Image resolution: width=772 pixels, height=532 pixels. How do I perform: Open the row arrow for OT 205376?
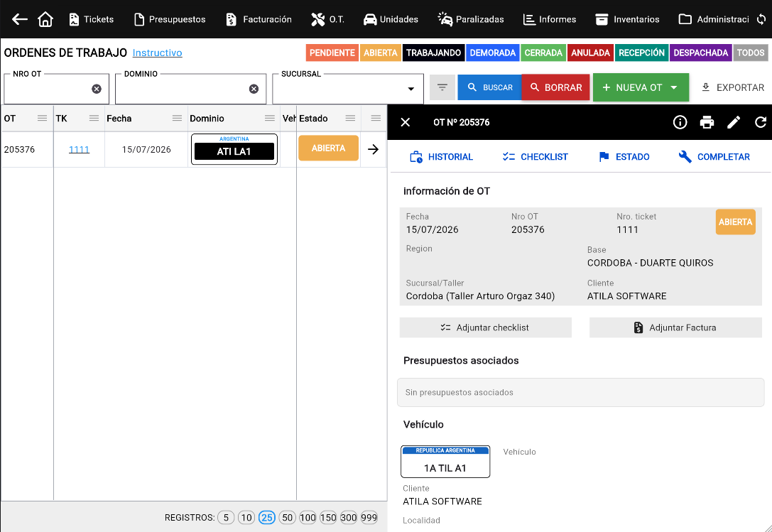tap(373, 149)
